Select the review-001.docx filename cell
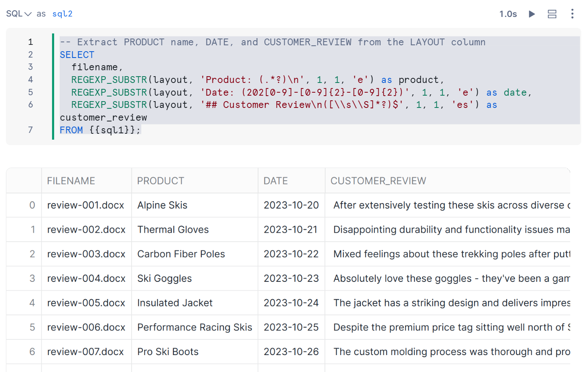The height and width of the screenshot is (372, 588). click(x=85, y=205)
